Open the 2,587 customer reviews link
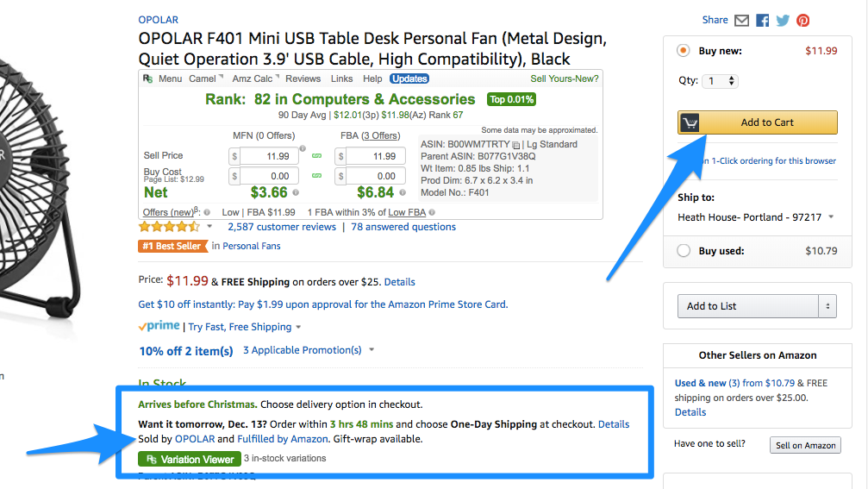 coord(282,227)
